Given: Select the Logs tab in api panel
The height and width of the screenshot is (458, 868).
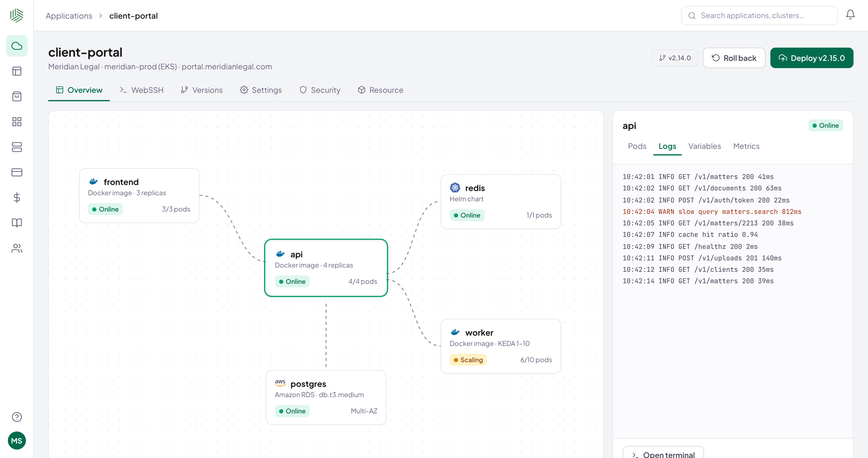Looking at the screenshot, I should (x=667, y=146).
